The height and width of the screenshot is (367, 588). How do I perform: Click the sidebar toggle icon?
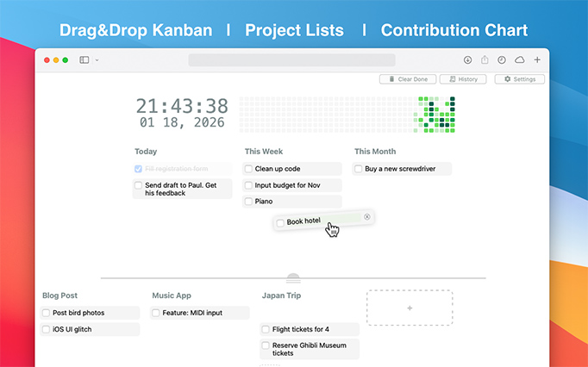tap(84, 60)
